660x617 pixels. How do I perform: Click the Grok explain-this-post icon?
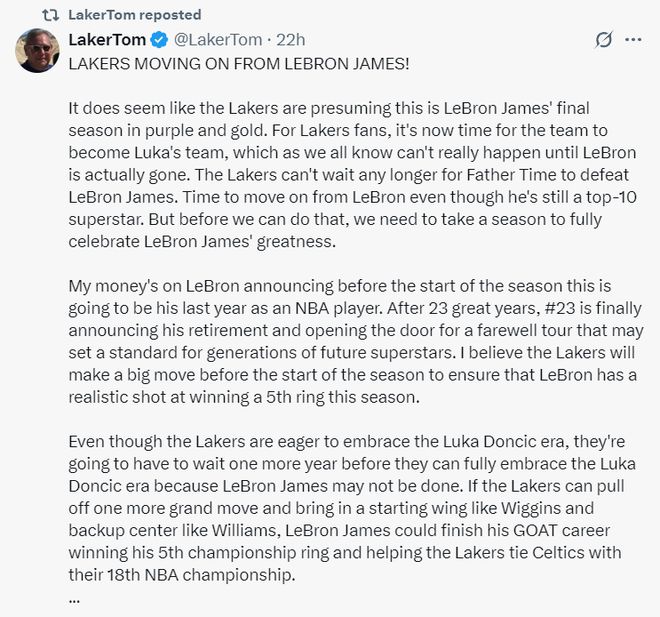point(603,40)
